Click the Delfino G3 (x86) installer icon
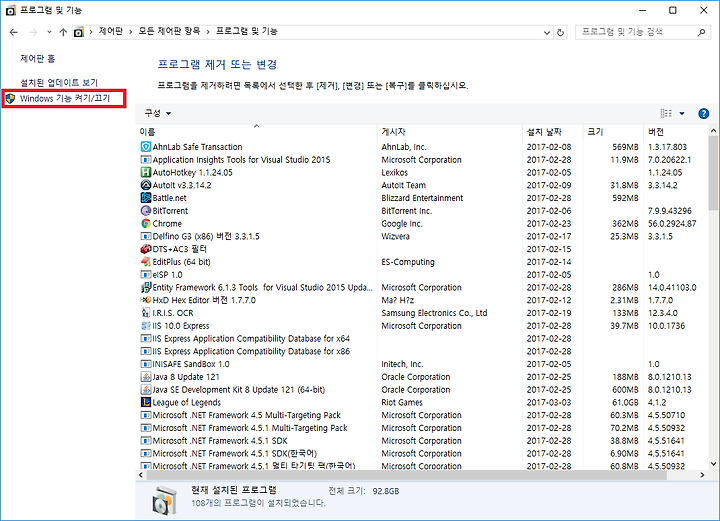720x521 pixels. pyautogui.click(x=146, y=236)
